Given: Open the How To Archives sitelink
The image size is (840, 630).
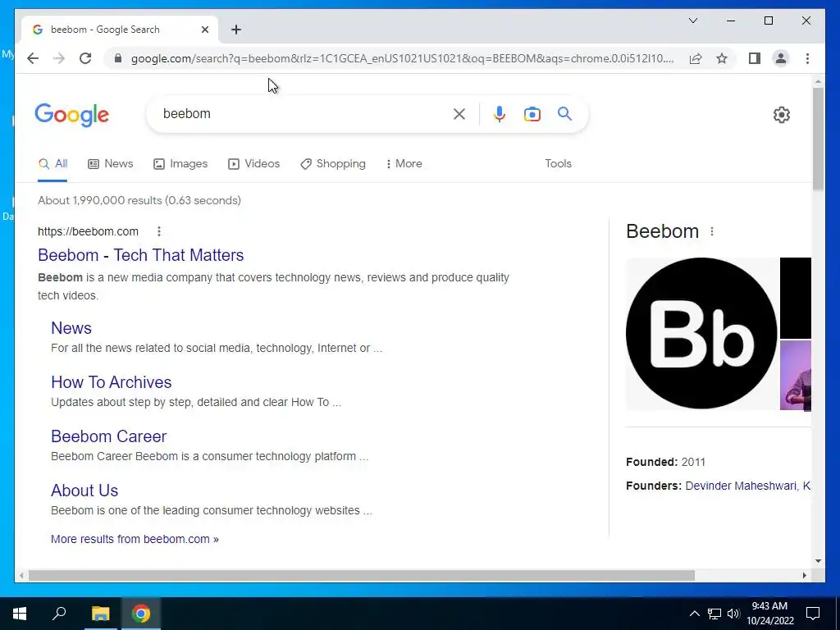Looking at the screenshot, I should (x=111, y=382).
